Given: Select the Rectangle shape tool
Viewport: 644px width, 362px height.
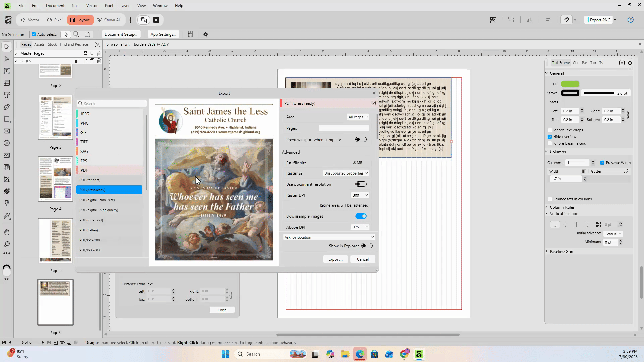Looking at the screenshot, I should coord(6,119).
